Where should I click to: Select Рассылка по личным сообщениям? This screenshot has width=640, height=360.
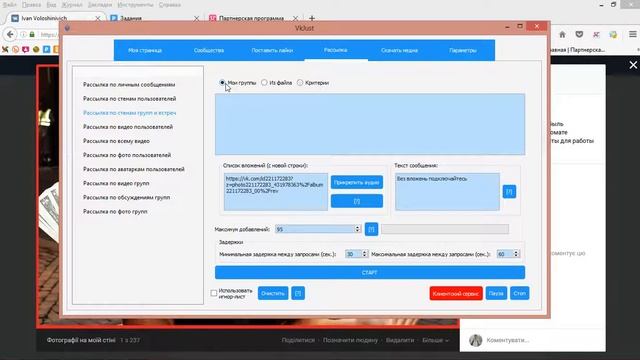click(129, 84)
